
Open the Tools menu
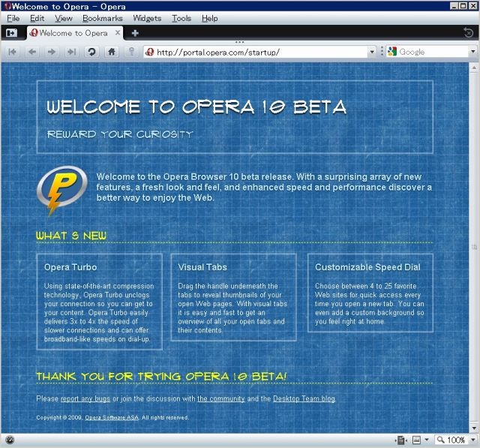pyautogui.click(x=181, y=18)
